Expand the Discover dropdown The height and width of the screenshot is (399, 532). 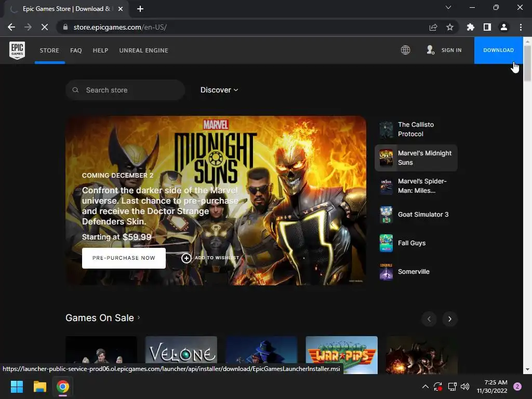click(x=219, y=90)
